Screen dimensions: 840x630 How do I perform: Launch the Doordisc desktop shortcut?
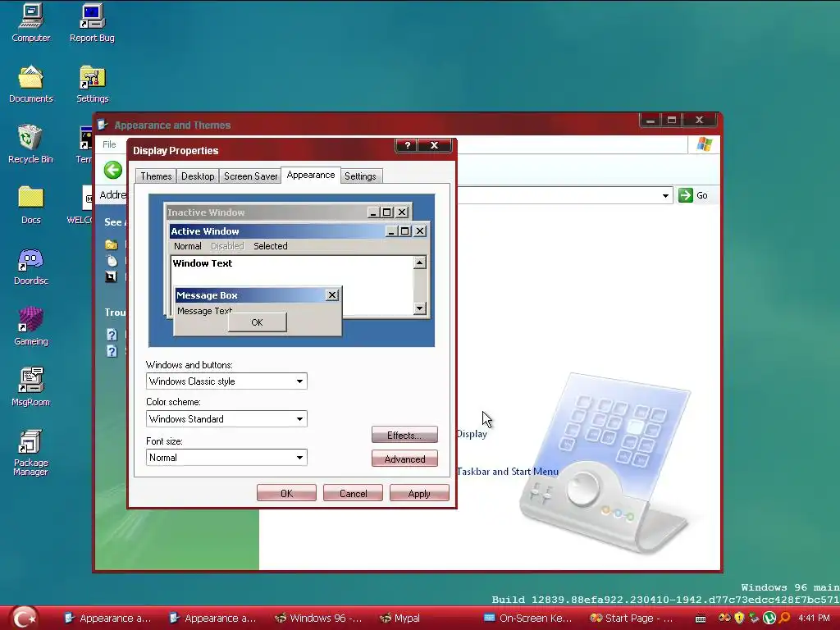[30, 267]
